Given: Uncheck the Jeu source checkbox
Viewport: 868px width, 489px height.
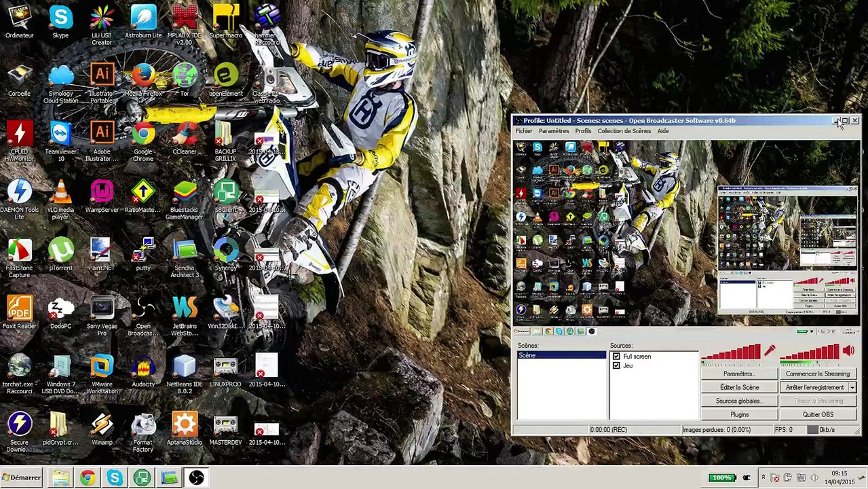Looking at the screenshot, I should point(616,365).
